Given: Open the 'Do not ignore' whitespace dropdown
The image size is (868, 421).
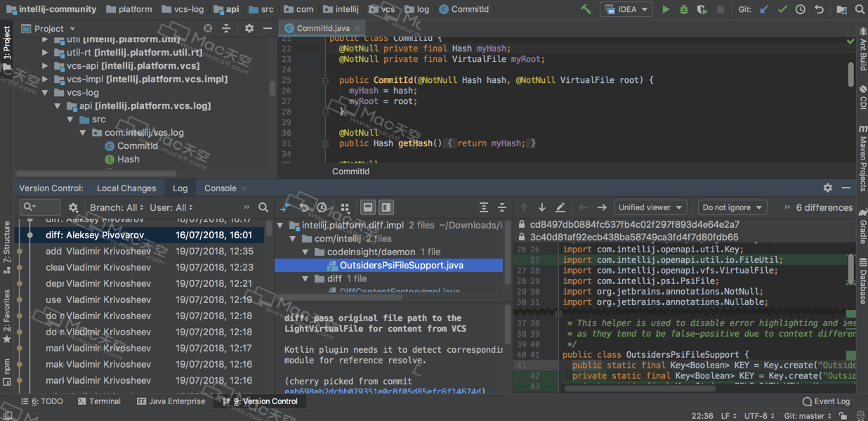Looking at the screenshot, I should click(732, 207).
